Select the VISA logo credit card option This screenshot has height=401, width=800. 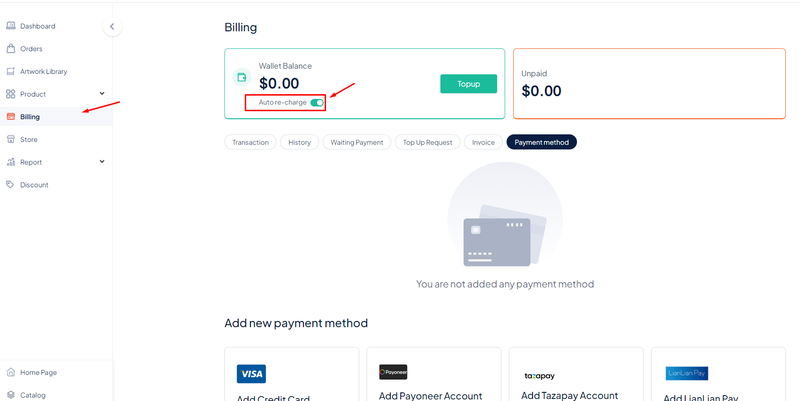tap(251, 374)
